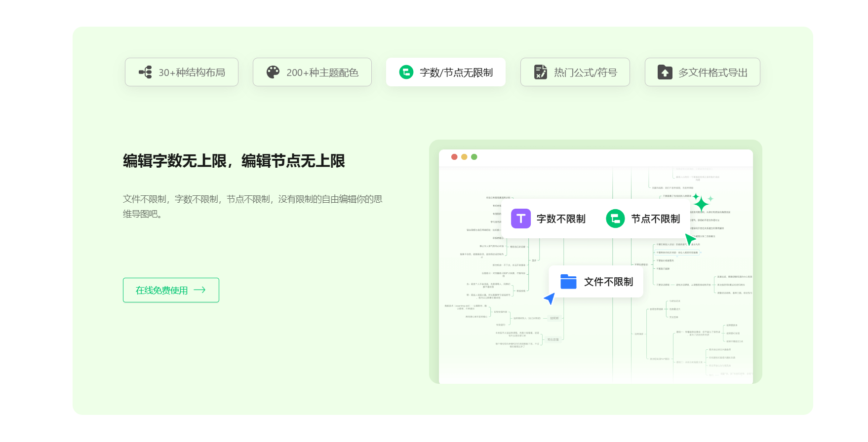Click the 节点不限制 label
The width and height of the screenshot is (868, 442).
click(656, 219)
